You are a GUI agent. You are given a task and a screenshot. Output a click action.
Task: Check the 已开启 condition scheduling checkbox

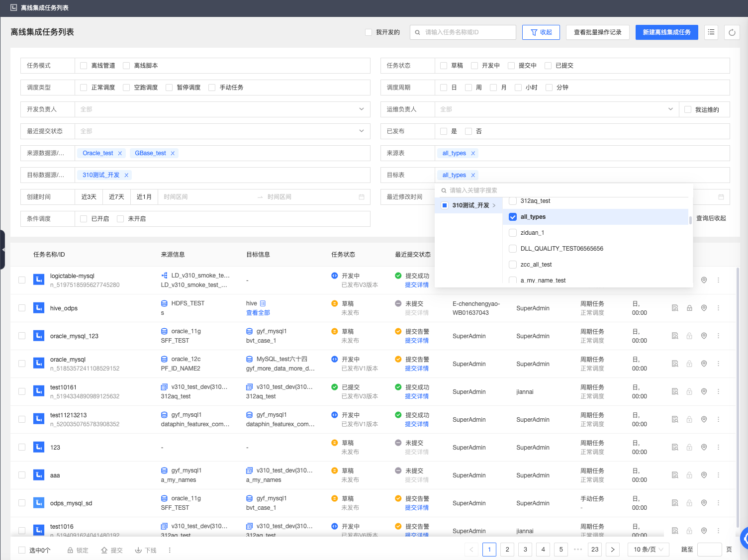(84, 219)
